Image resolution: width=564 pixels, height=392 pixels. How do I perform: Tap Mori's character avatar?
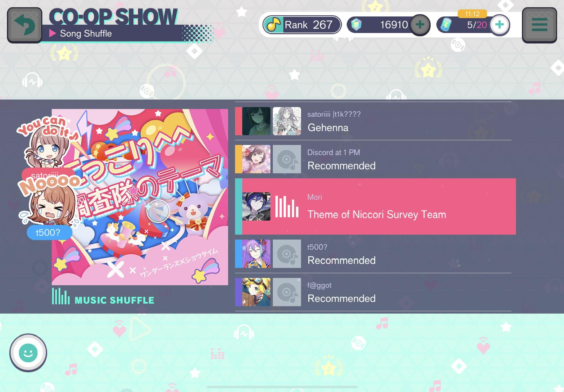point(256,206)
